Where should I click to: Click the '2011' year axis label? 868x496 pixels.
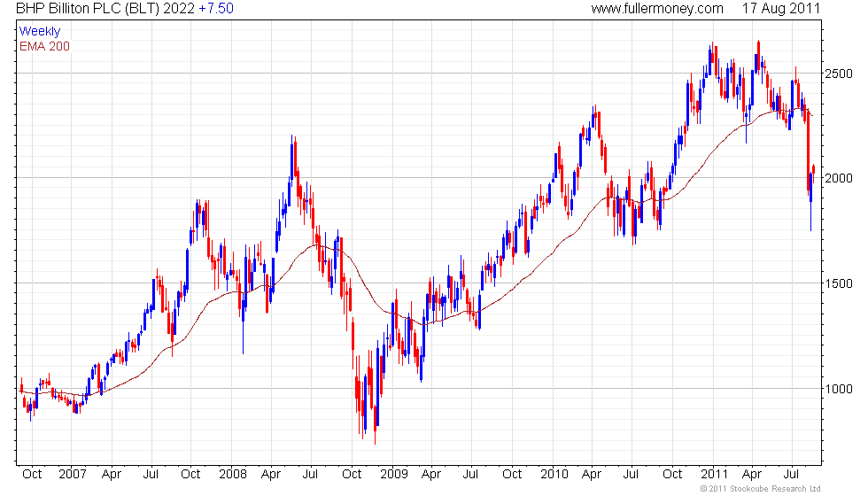pyautogui.click(x=714, y=474)
